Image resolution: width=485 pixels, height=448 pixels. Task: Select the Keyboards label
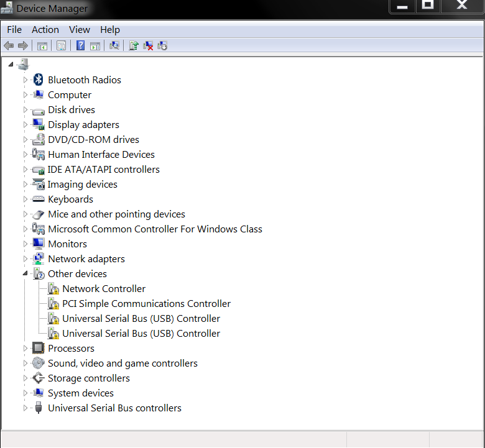(70, 199)
